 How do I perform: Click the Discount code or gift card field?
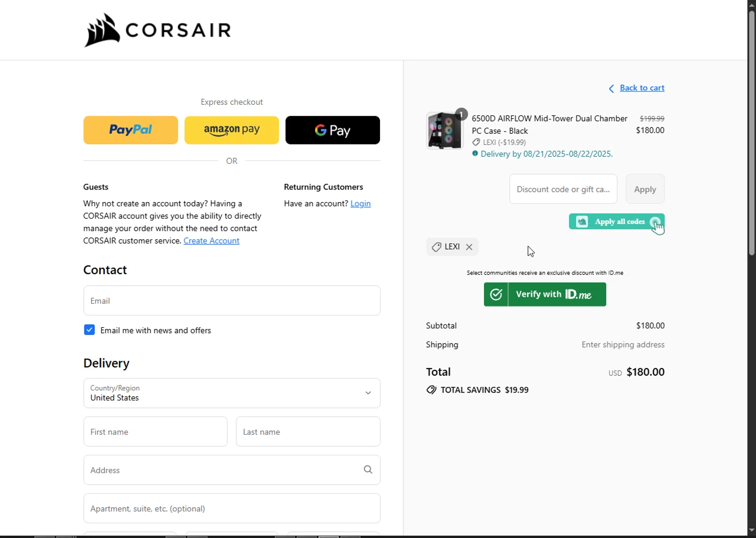tap(563, 189)
